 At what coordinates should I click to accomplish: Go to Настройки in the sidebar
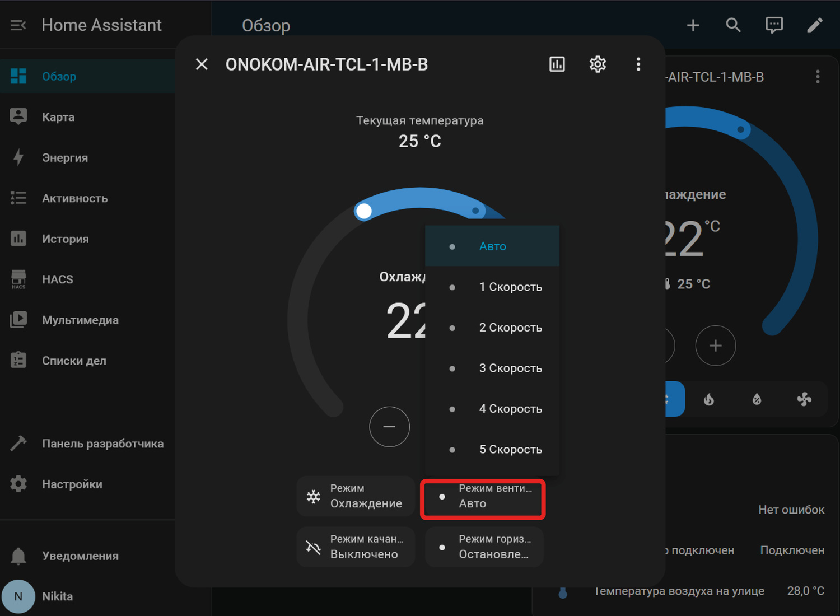72,484
